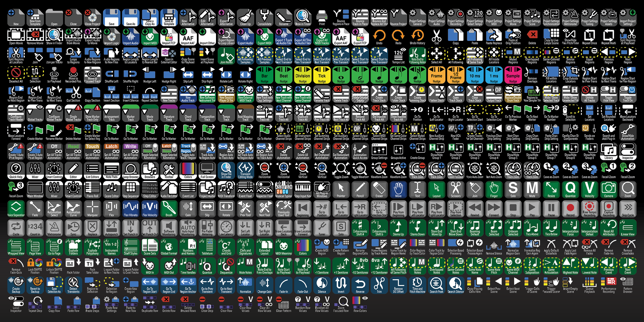The image size is (644, 322).
Task: Click the Deselect All icon
Action: point(16,75)
